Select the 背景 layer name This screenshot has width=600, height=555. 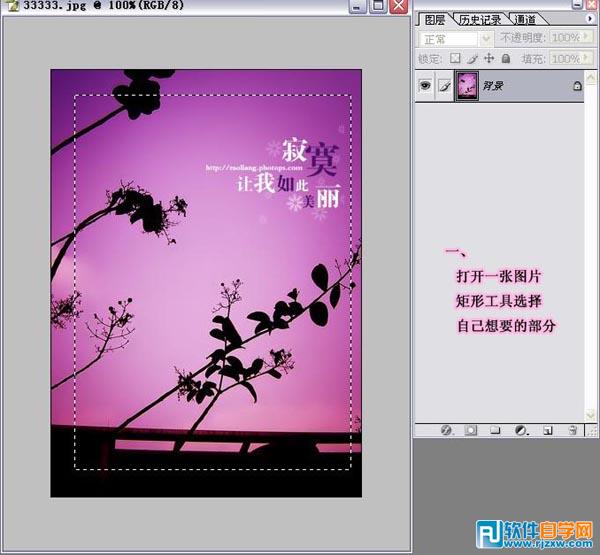pyautogui.click(x=492, y=86)
